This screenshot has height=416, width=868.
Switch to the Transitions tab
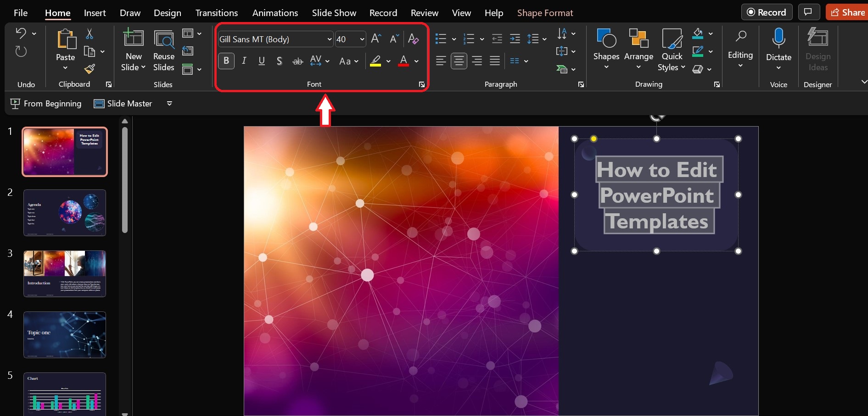click(x=217, y=13)
